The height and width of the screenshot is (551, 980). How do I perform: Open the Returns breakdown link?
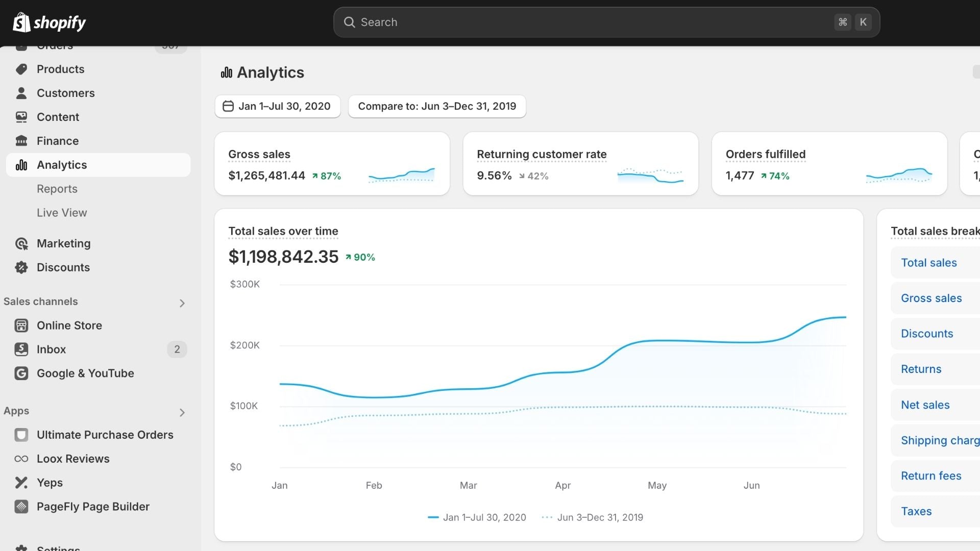tap(921, 369)
